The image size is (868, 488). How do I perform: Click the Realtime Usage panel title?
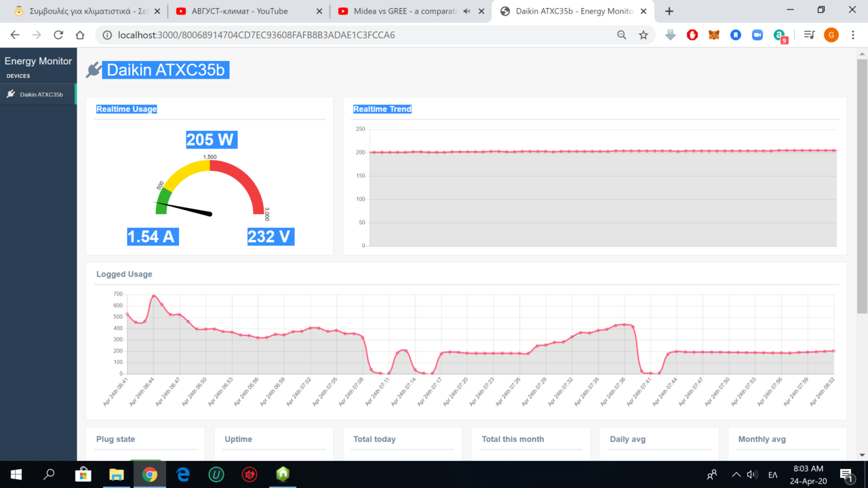click(x=127, y=109)
